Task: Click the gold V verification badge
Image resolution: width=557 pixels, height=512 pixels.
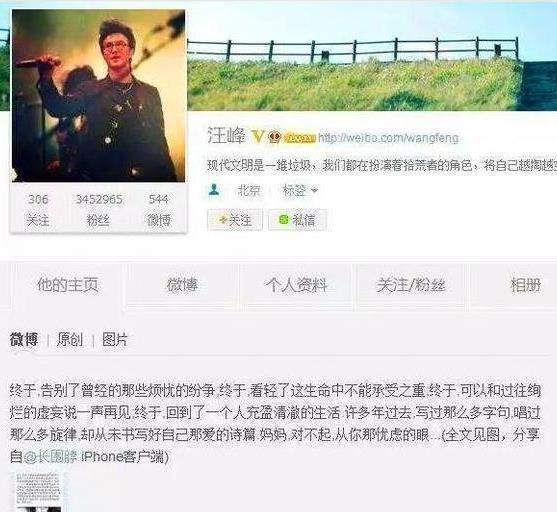Action: [x=258, y=137]
